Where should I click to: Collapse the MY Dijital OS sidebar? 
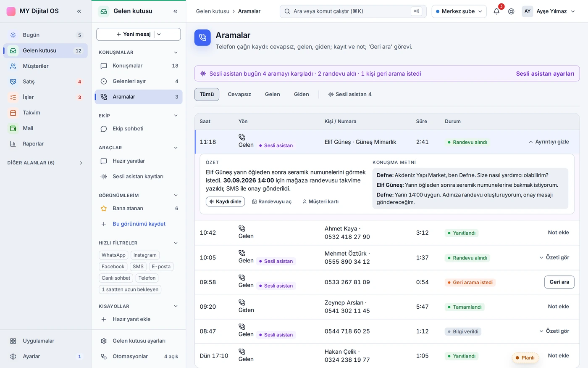[79, 11]
